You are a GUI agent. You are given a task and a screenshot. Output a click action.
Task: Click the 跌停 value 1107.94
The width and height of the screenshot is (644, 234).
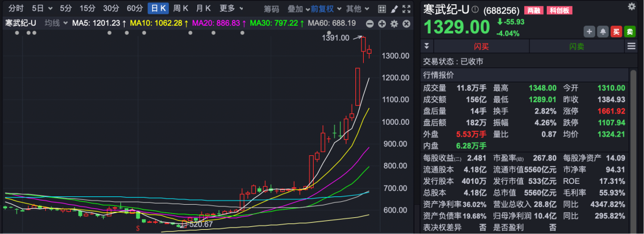(612, 122)
